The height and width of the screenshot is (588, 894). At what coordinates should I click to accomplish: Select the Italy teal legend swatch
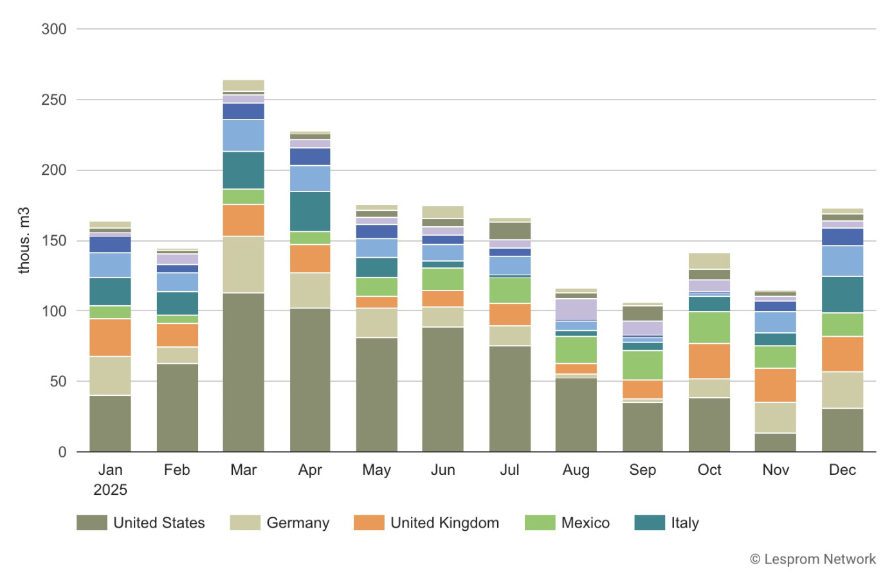pos(649,522)
